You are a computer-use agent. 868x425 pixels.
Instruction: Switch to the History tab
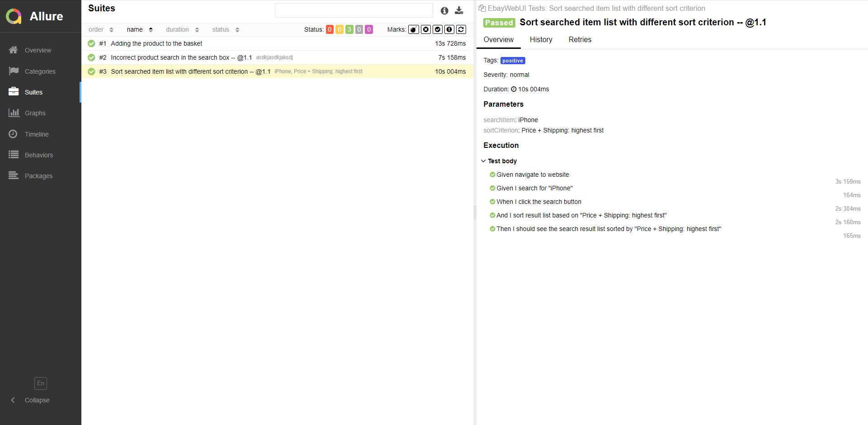(x=541, y=40)
